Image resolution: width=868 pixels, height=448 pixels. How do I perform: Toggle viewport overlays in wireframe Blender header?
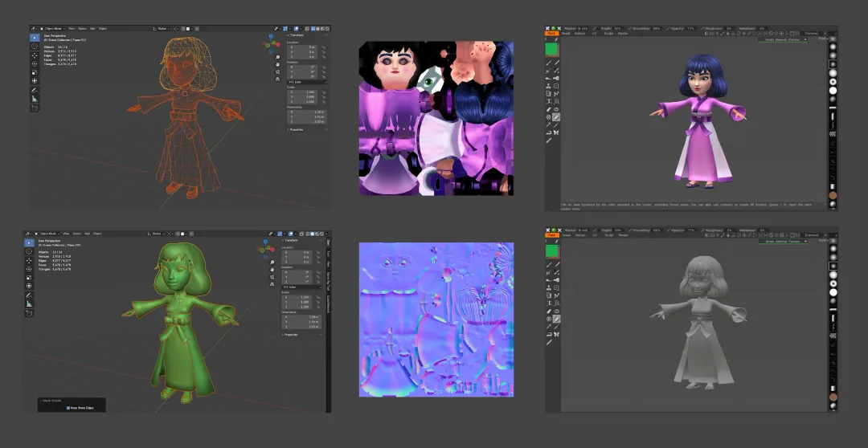click(x=296, y=29)
